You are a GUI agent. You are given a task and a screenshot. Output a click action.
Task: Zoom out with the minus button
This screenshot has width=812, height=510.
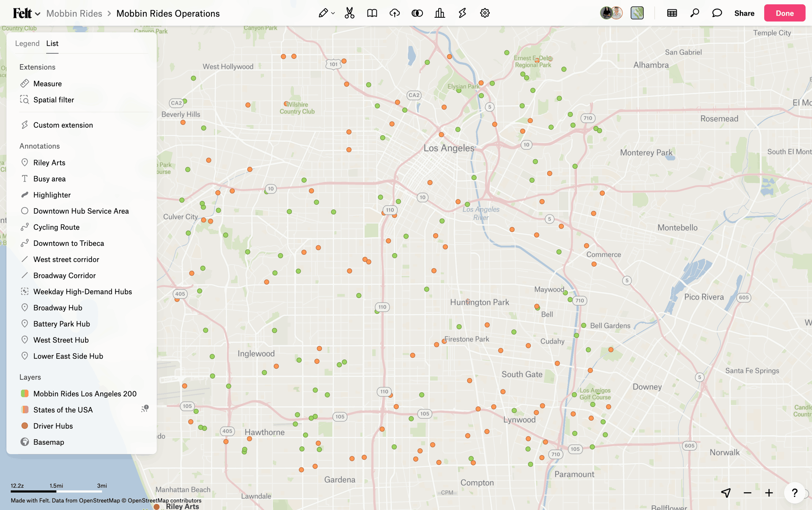pos(747,493)
